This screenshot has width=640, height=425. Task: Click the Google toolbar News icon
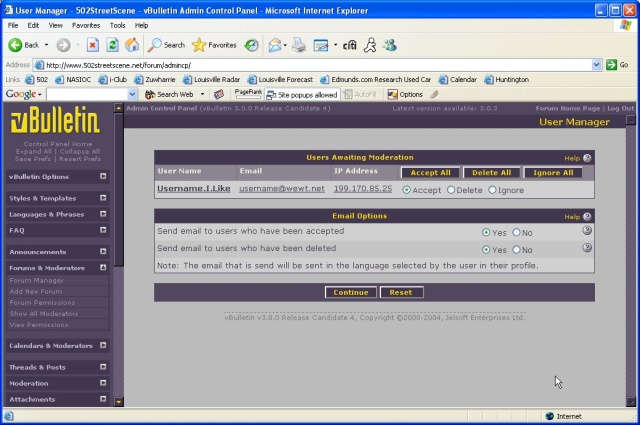219,95
